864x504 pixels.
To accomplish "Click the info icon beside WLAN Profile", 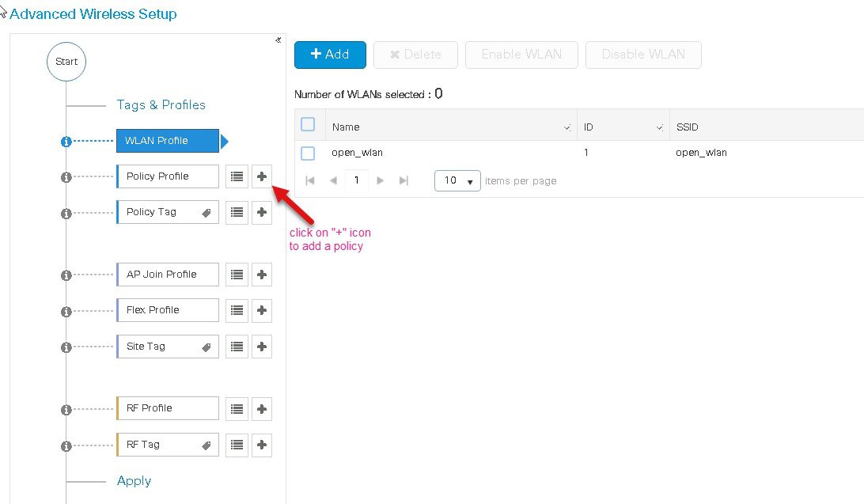I will point(66,142).
